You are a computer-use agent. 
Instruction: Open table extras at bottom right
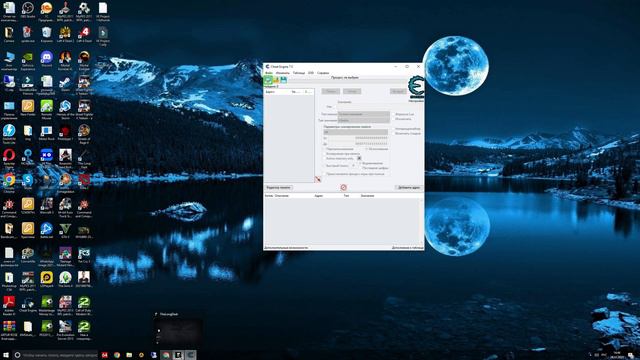click(407, 247)
